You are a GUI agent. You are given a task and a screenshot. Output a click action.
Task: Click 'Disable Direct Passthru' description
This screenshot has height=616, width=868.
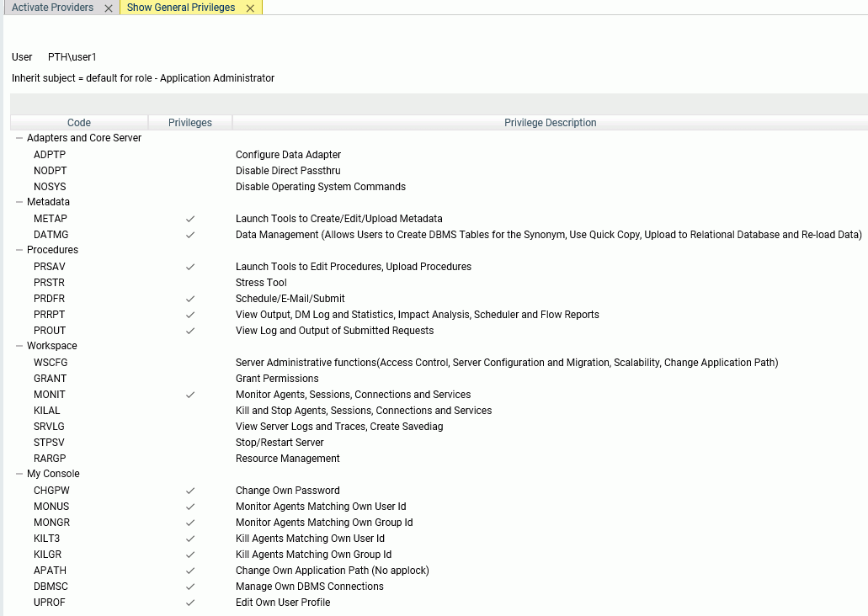click(288, 171)
